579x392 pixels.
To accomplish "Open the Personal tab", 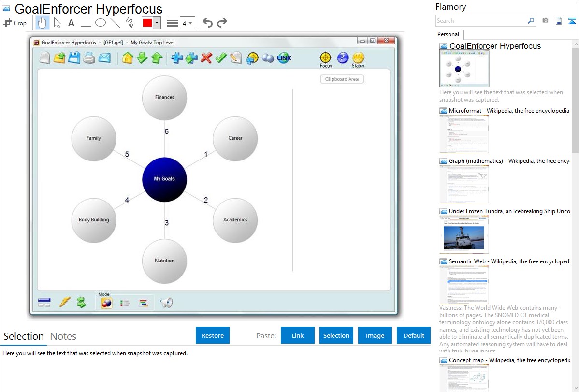I will point(448,34).
